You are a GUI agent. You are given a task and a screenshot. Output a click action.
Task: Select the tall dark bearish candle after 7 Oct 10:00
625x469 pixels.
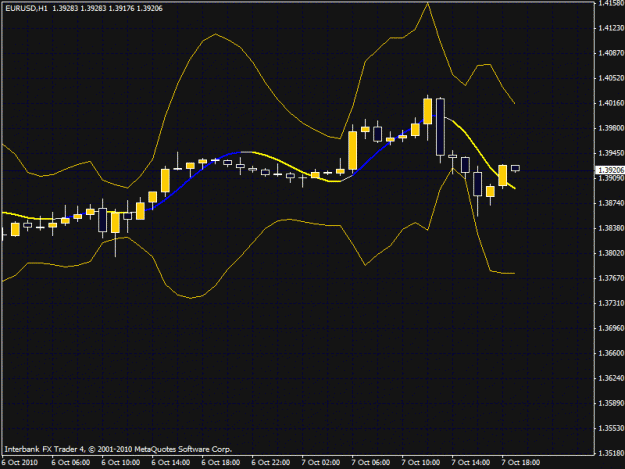[x=440, y=127]
